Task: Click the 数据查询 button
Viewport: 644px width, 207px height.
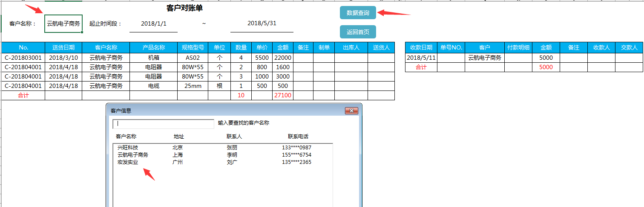Action: point(358,13)
